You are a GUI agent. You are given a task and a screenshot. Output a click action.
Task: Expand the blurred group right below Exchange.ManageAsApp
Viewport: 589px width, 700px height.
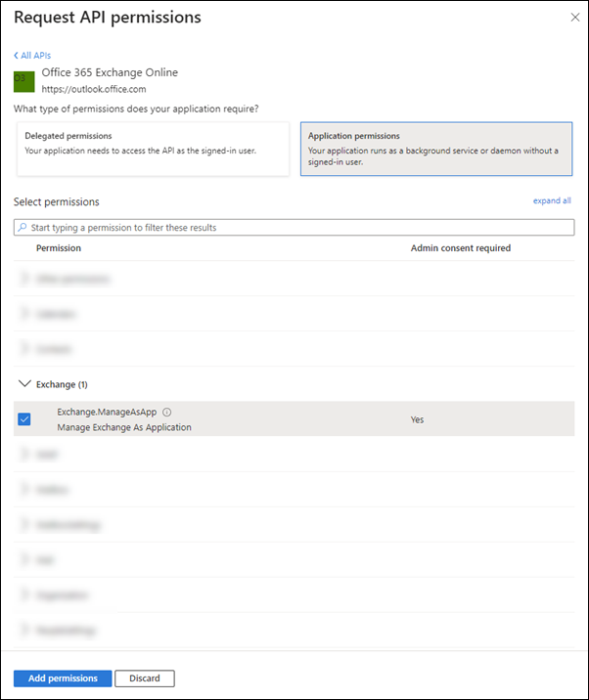click(23, 455)
